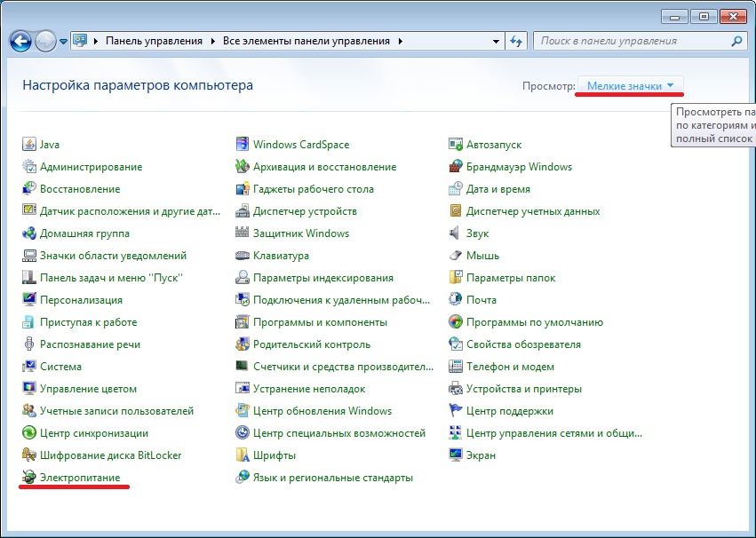Screen dimensions: 756x538
Task: Click the Диспетчер устройств icon
Action: click(x=243, y=211)
